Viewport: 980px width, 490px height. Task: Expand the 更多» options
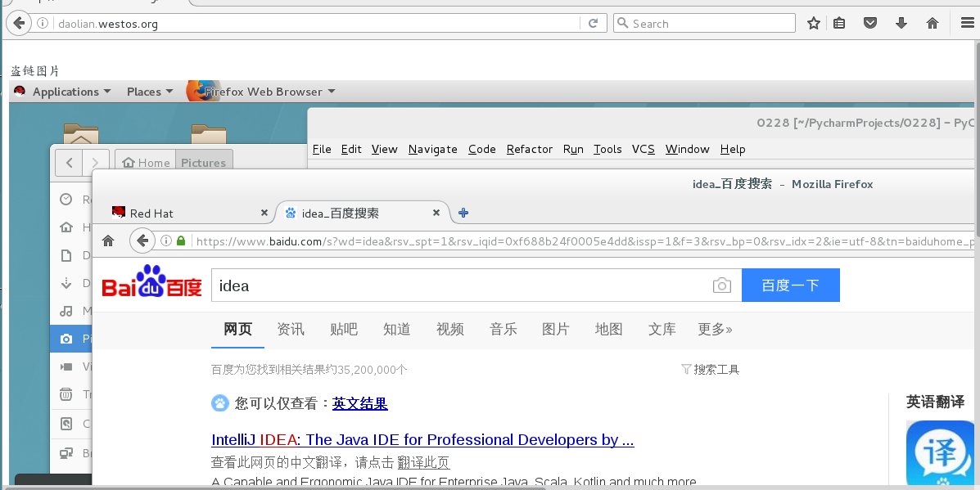click(715, 329)
